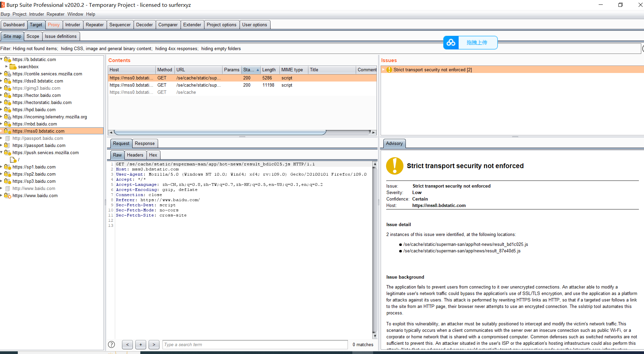
Task: Open the Project options tab
Action: coord(221,25)
